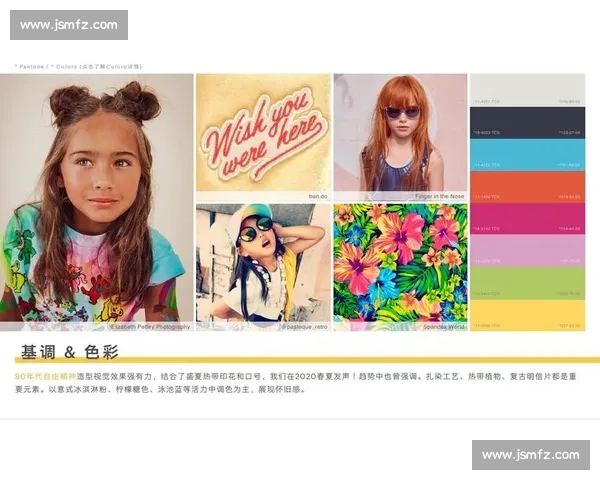Click the '基调 & 色彩' section heading

click(x=69, y=351)
